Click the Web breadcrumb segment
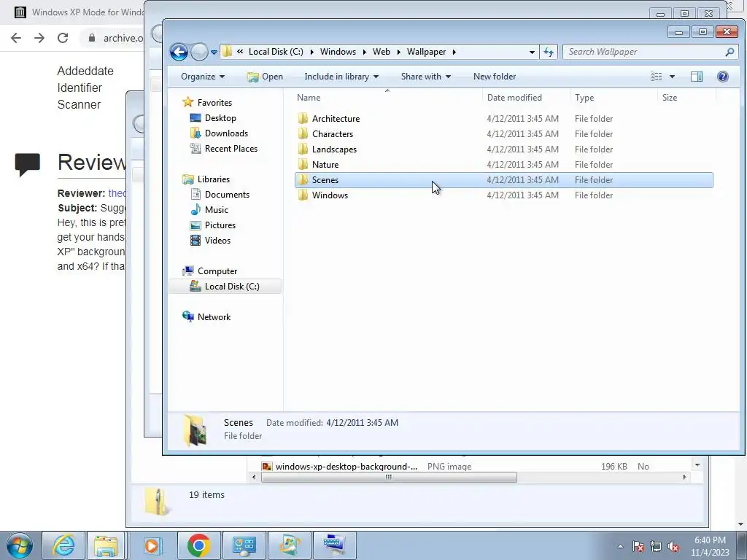747x560 pixels. coord(381,52)
